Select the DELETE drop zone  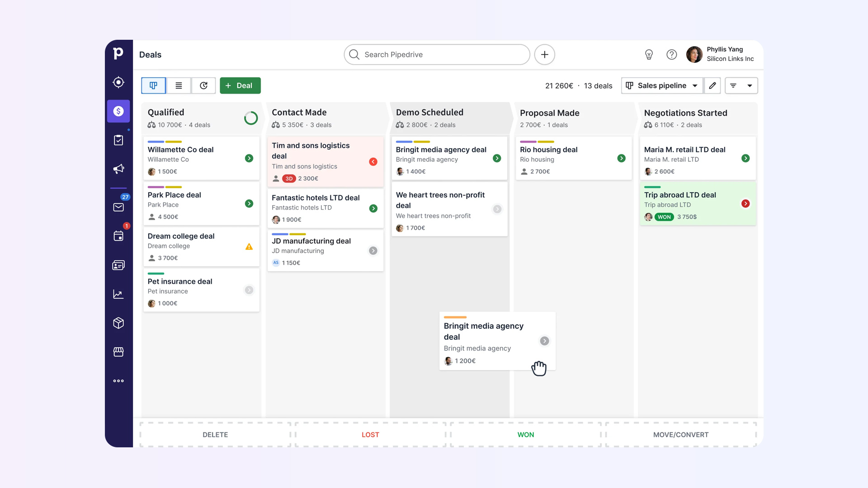(x=215, y=435)
